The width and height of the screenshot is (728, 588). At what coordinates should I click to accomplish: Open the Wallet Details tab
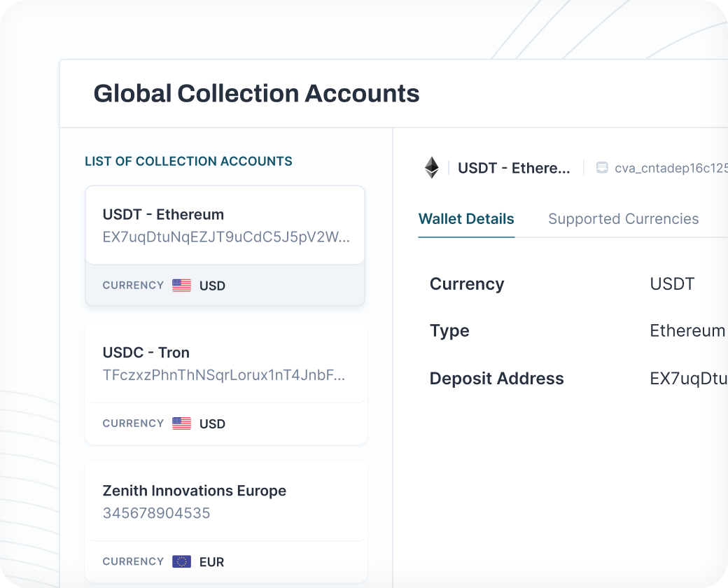[466, 219]
